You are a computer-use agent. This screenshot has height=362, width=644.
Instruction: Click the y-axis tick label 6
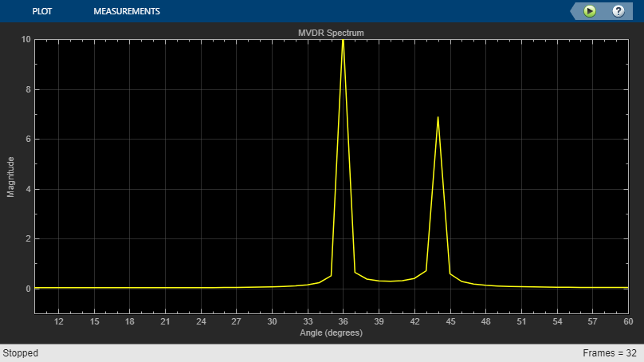tap(28, 140)
